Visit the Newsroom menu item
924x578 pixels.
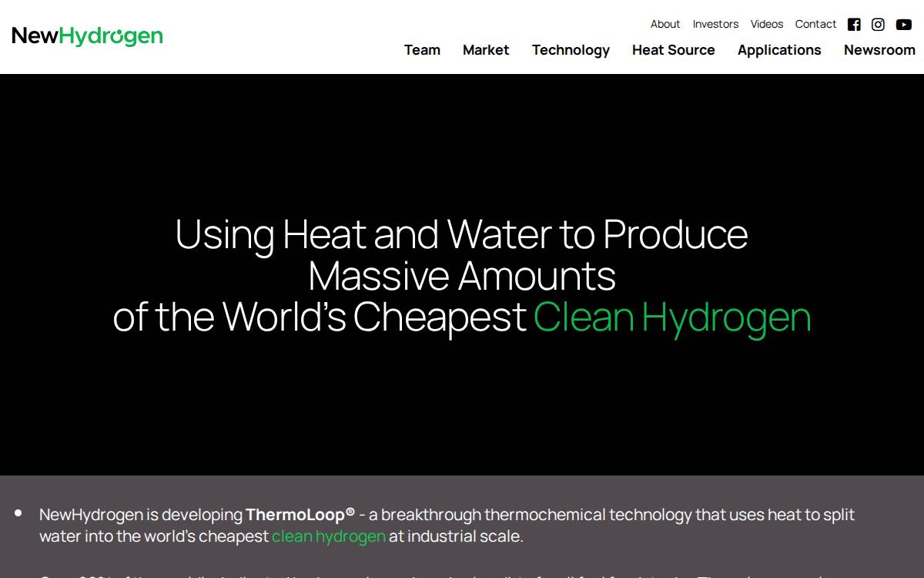879,50
